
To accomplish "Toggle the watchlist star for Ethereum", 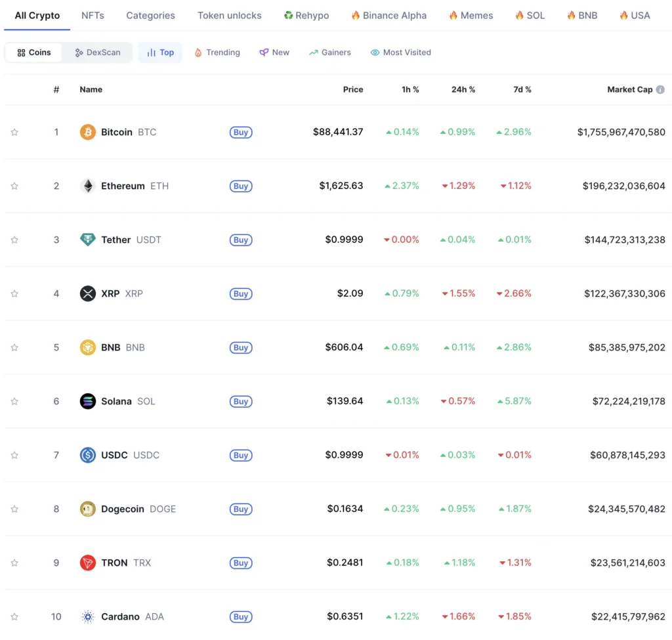I will point(14,186).
